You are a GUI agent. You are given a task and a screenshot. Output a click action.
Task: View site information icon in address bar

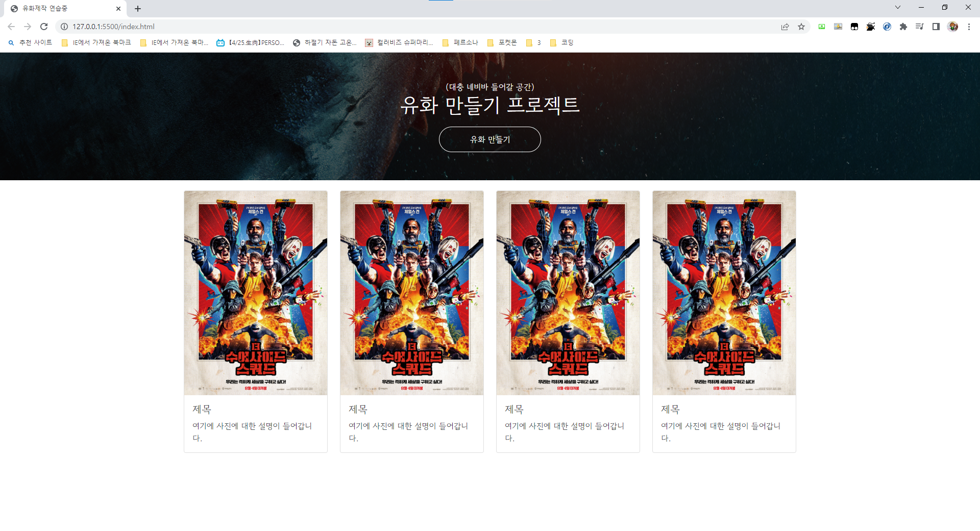(x=64, y=27)
